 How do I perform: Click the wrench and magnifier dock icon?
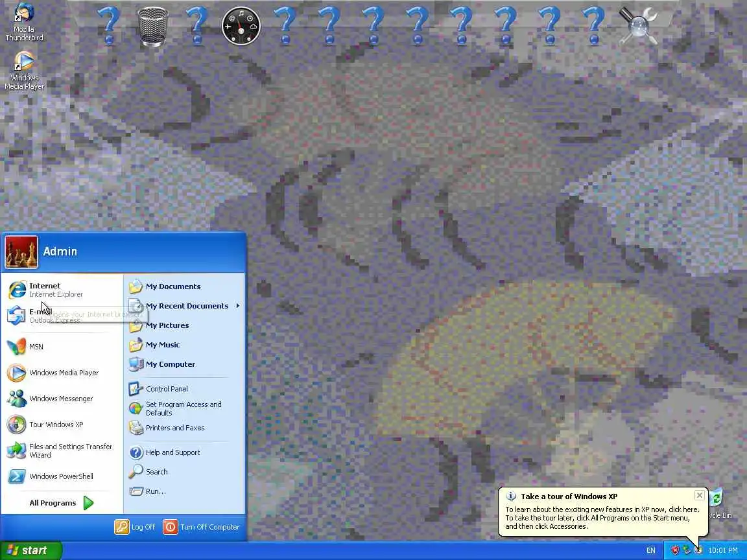638,26
